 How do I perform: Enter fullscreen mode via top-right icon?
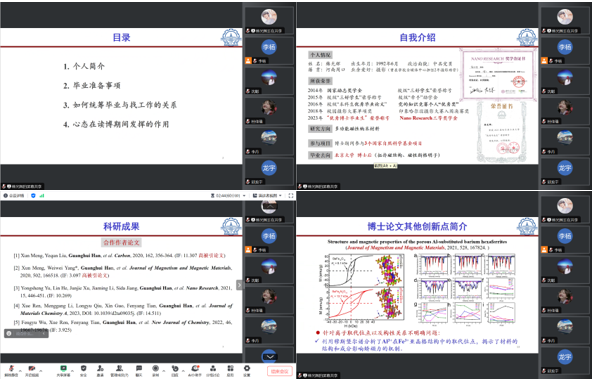291,196
